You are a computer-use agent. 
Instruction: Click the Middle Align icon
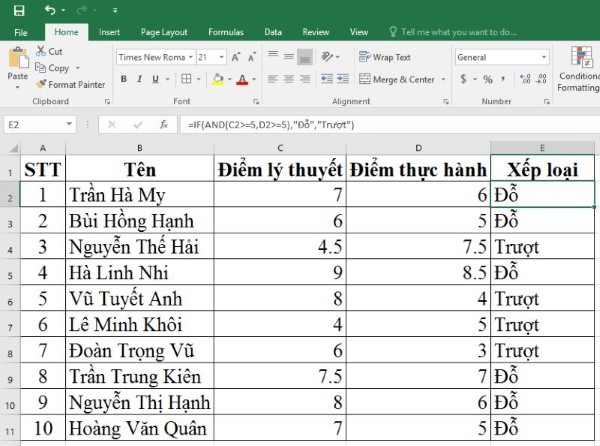(x=289, y=57)
